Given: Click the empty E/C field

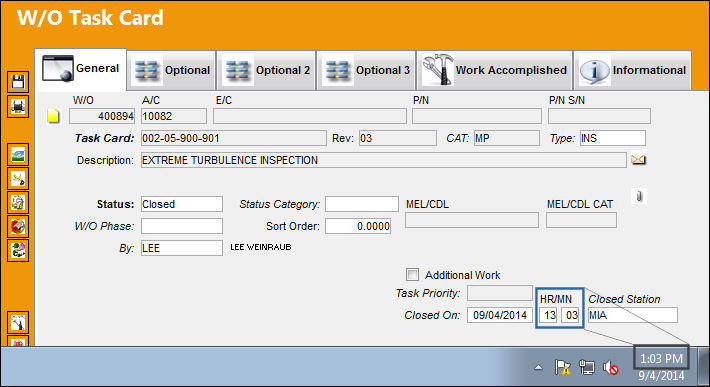Looking at the screenshot, I should (310, 116).
